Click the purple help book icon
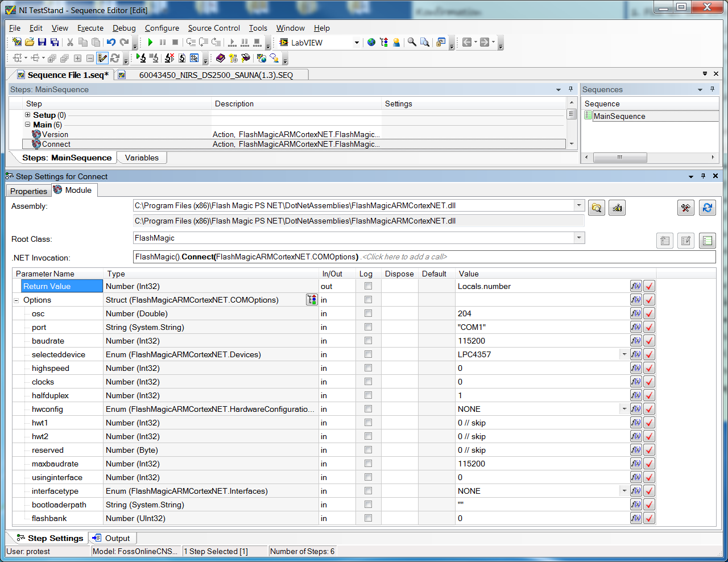Viewport: 728px width, 562px height. coord(221,58)
